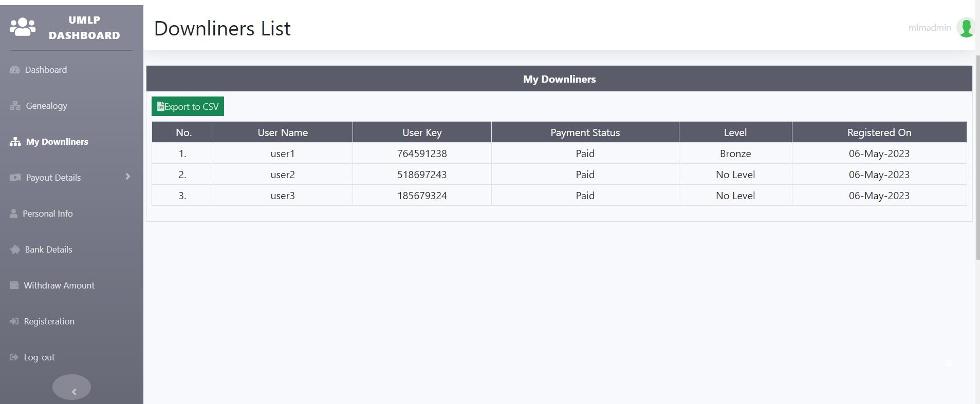980x404 pixels.
Task: Click the Withdraw Amount wallet icon
Action: pyautogui.click(x=14, y=285)
